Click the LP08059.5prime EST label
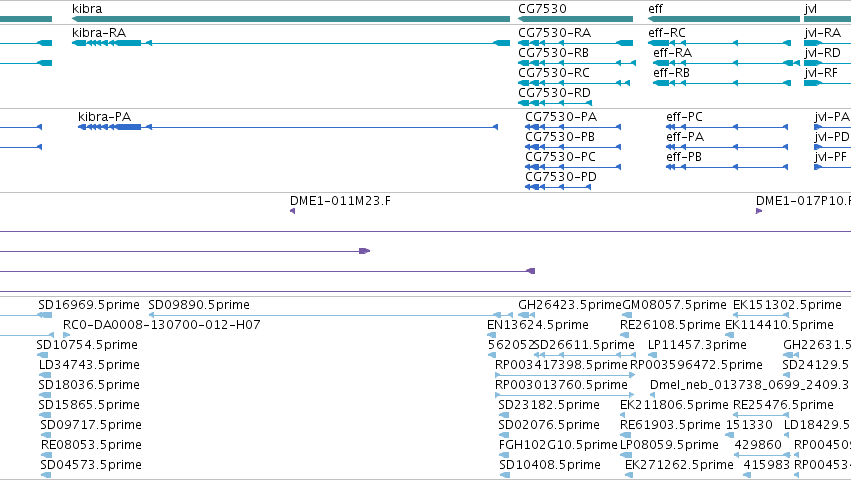This screenshot has height=480, width=851. pyautogui.click(x=669, y=445)
